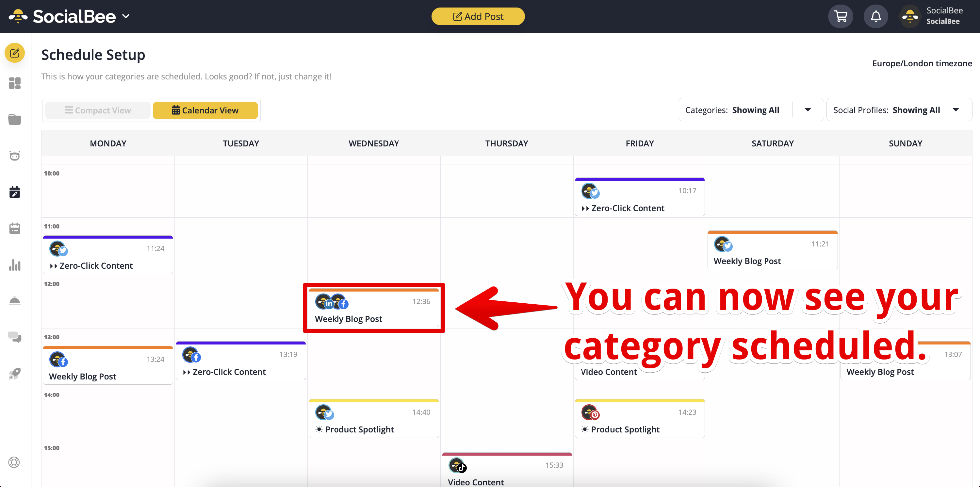The height and width of the screenshot is (487, 980).
Task: Open the concierge bell icon in sidebar
Action: point(14,301)
